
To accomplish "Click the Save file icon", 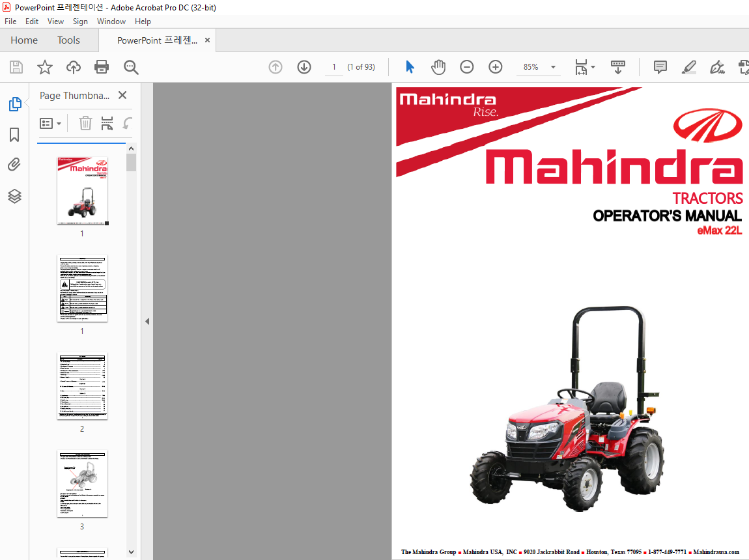I will [x=16, y=67].
